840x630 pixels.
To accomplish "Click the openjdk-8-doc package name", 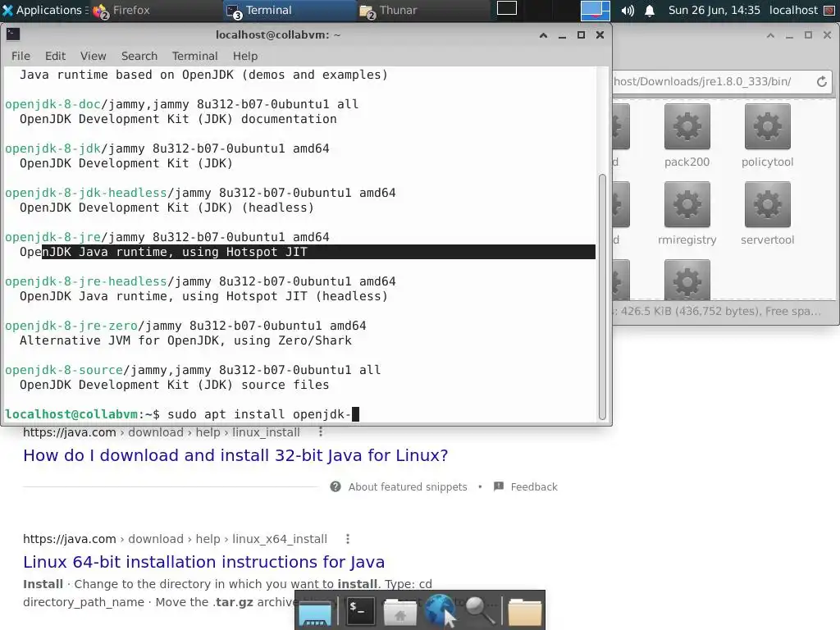I will coord(53,104).
